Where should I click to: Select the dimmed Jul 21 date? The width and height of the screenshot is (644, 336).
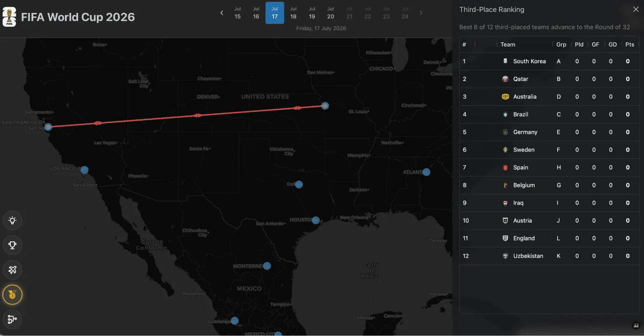[x=349, y=13]
